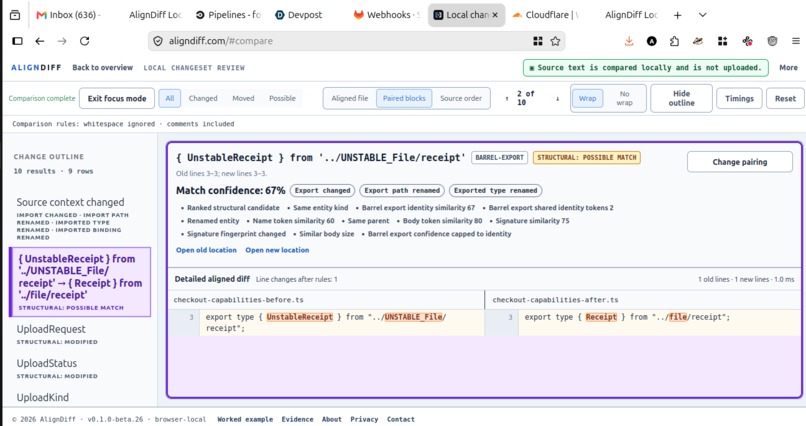
Task: Select the All filter
Action: point(170,98)
